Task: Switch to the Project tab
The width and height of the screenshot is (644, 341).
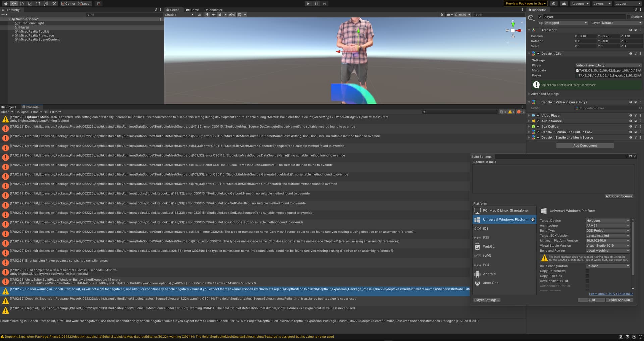Action: pos(9,107)
